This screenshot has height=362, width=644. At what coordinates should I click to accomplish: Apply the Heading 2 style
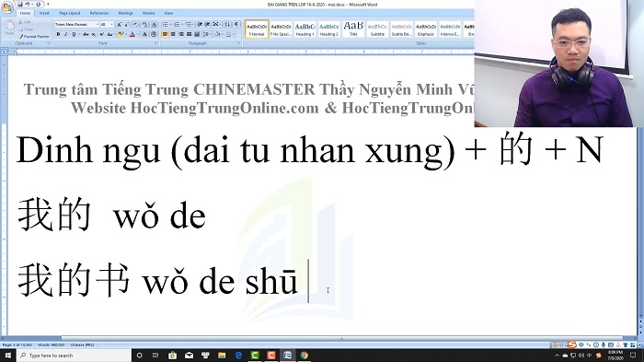pos(329,29)
